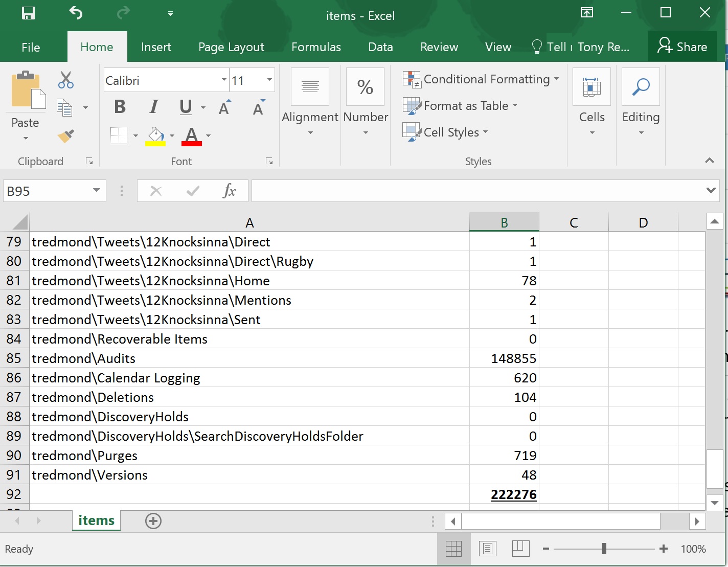Click the Copy icon in Clipboard group

[x=64, y=107]
